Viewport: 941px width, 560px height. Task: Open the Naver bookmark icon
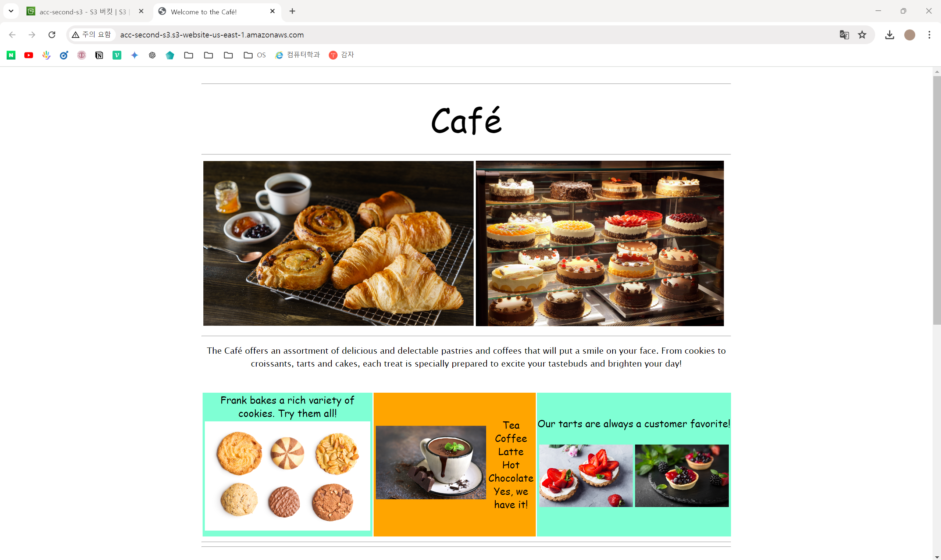coord(11,55)
